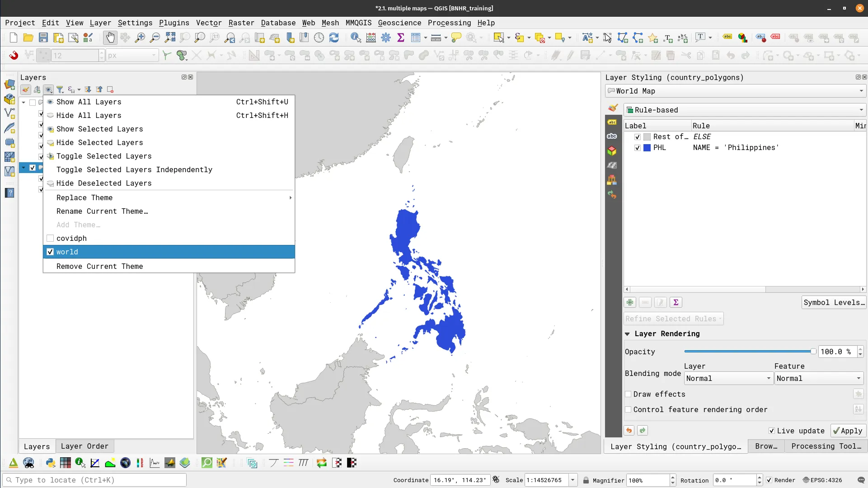Viewport: 868px width, 488px height.
Task: Uncheck the PHL rule checkbox
Action: click(x=637, y=148)
